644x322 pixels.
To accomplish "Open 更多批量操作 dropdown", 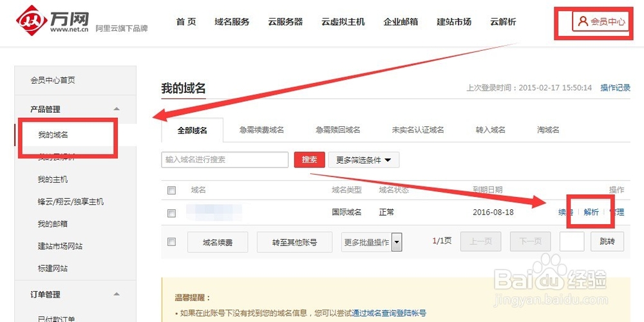I will [372, 242].
